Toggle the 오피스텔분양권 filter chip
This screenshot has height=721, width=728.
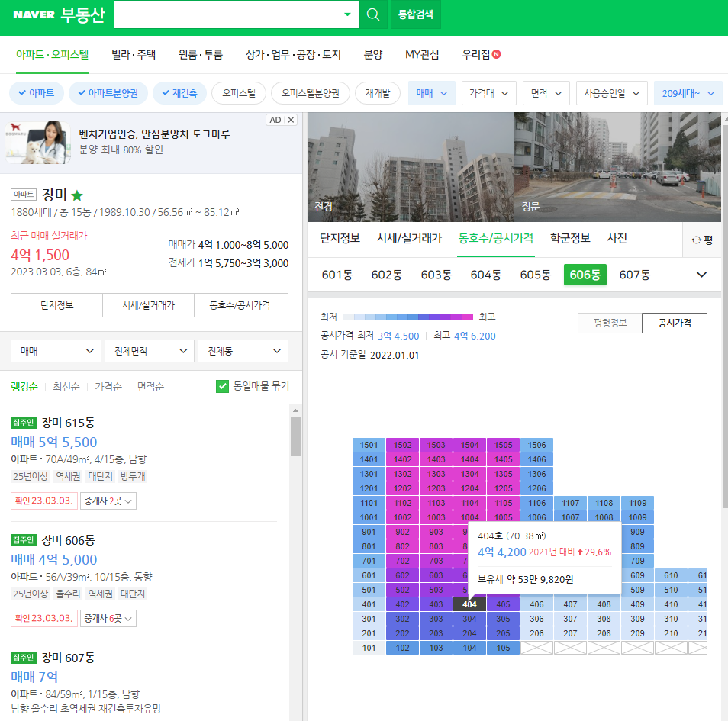click(310, 93)
